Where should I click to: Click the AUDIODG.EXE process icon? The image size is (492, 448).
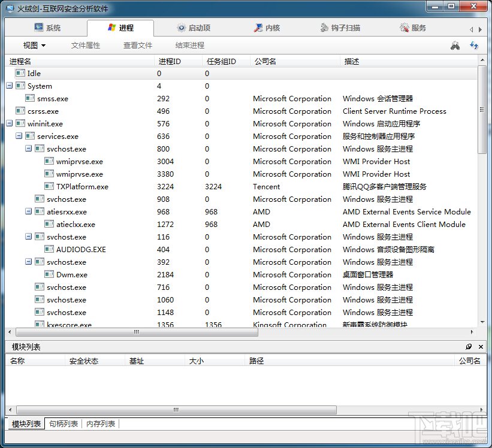[49, 249]
